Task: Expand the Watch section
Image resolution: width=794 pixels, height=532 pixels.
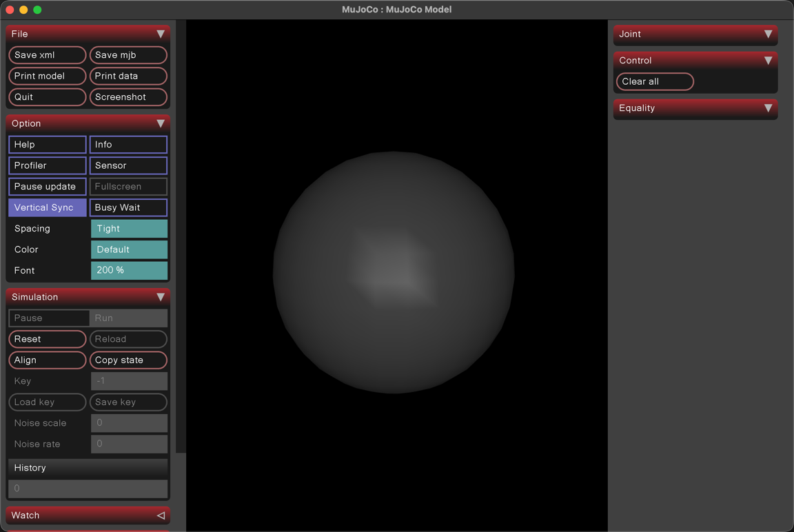Action: [88, 515]
